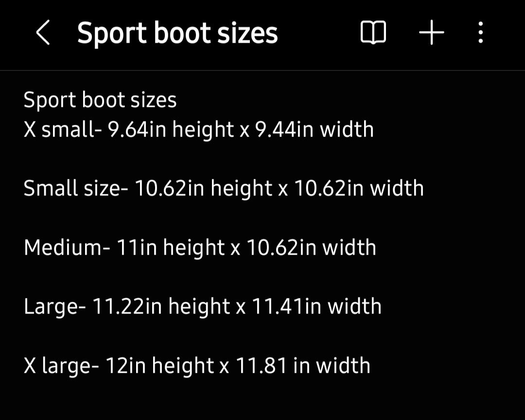The height and width of the screenshot is (420, 525).
Task: Click the word "height" in the Large line
Action: [x=199, y=307]
